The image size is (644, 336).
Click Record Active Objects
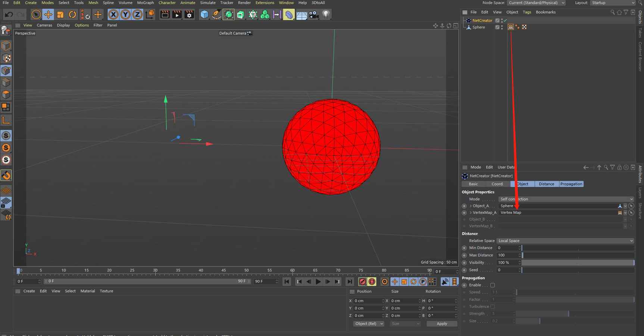(362, 282)
